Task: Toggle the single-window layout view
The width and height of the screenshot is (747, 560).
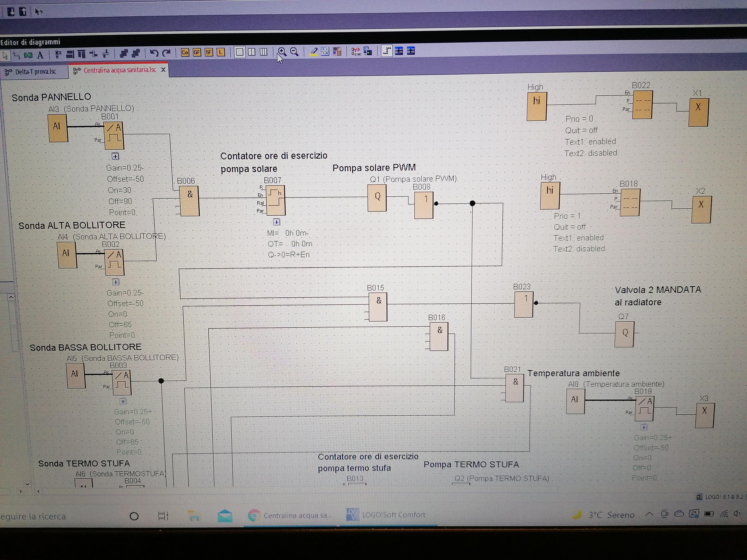Action: click(239, 52)
